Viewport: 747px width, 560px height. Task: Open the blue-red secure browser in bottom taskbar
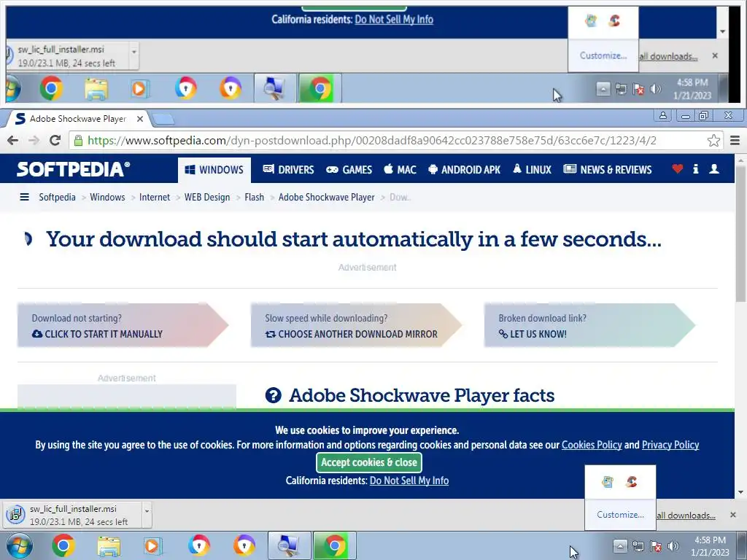(x=198, y=545)
